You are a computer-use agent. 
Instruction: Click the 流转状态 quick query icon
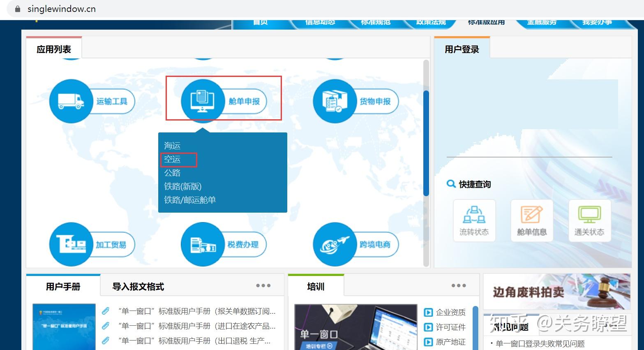(x=474, y=218)
